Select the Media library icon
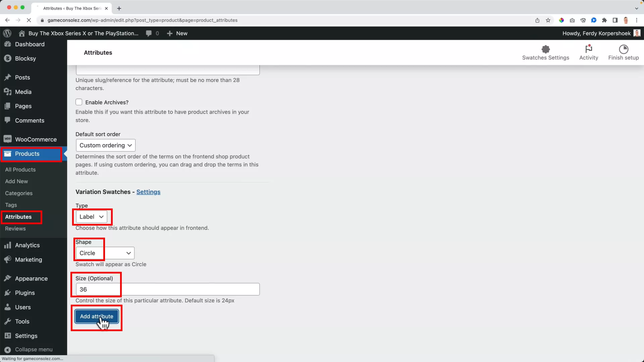The width and height of the screenshot is (644, 362). click(x=7, y=92)
